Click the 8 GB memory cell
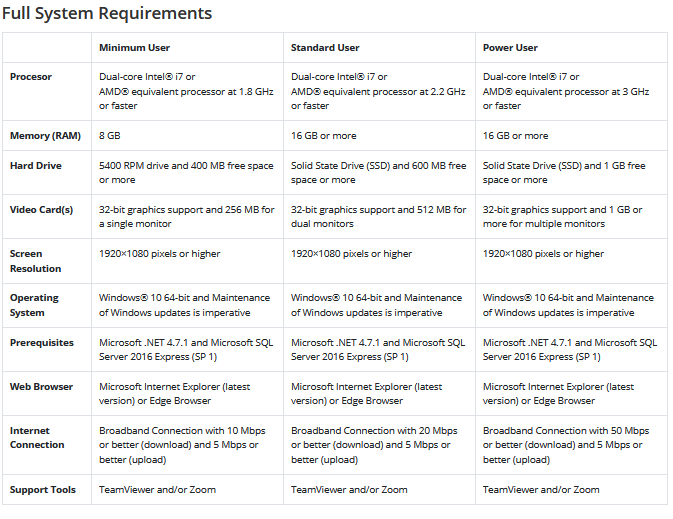673x519 pixels. coord(111,136)
